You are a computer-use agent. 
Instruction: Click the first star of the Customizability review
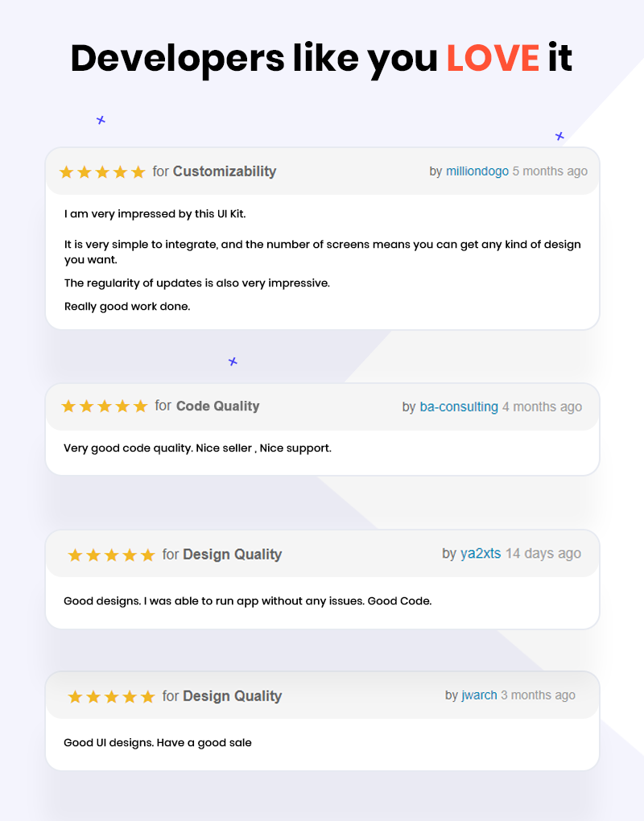[x=67, y=171]
